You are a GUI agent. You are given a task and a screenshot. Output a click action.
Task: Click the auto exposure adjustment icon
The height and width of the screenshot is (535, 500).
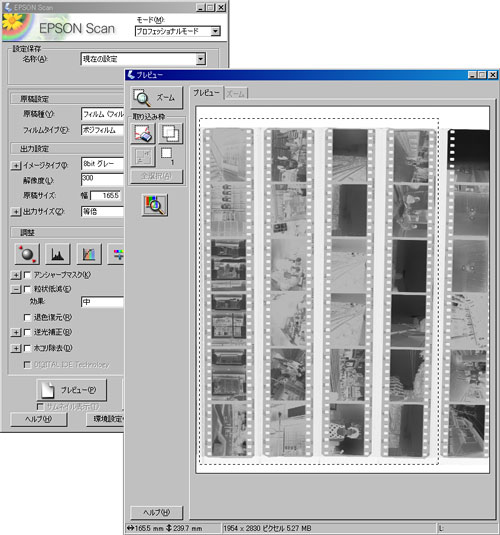[x=27, y=254]
